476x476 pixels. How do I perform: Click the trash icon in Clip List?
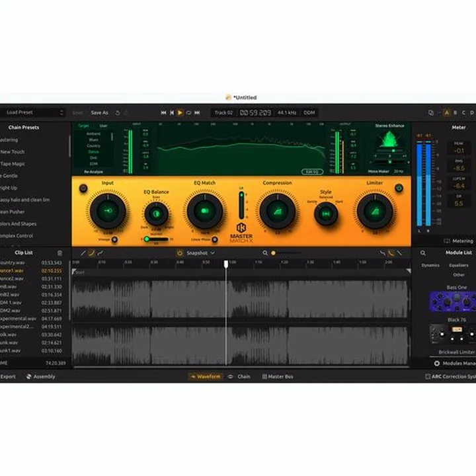pyautogui.click(x=59, y=253)
